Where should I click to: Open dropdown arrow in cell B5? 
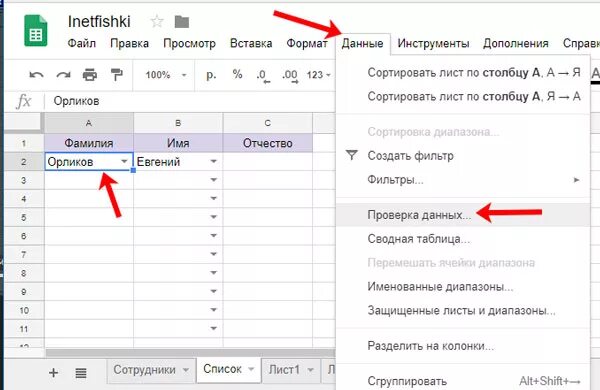point(214,217)
